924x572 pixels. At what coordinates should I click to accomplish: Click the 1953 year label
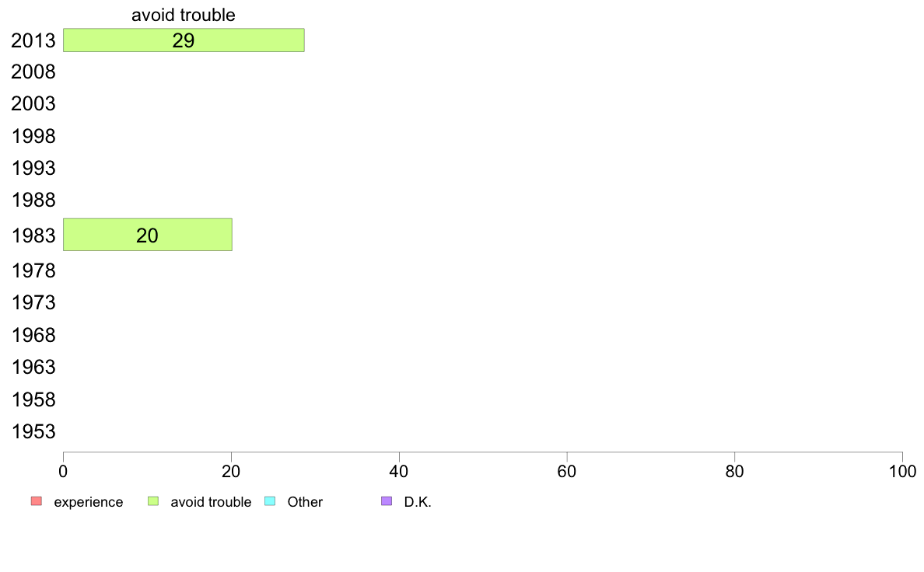(x=33, y=432)
